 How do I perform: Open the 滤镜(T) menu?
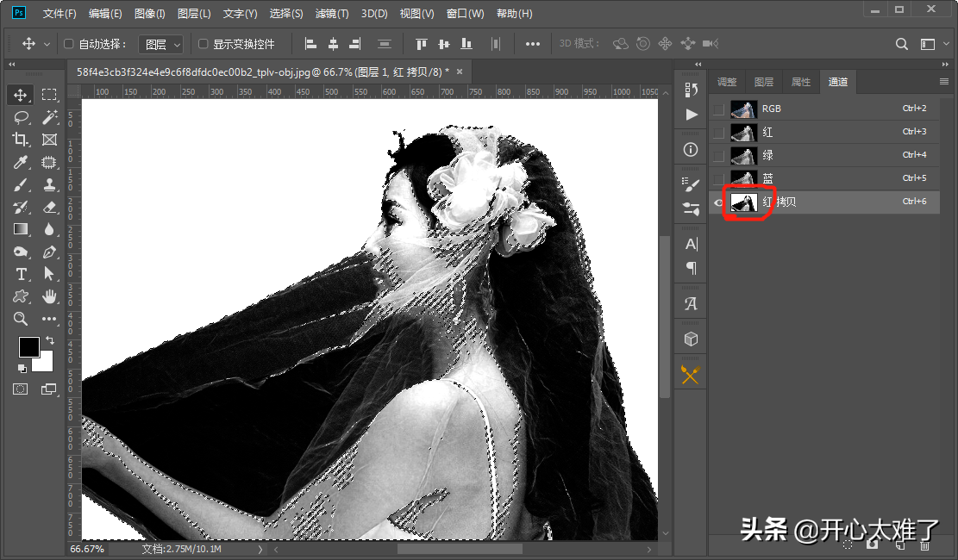[x=332, y=14]
